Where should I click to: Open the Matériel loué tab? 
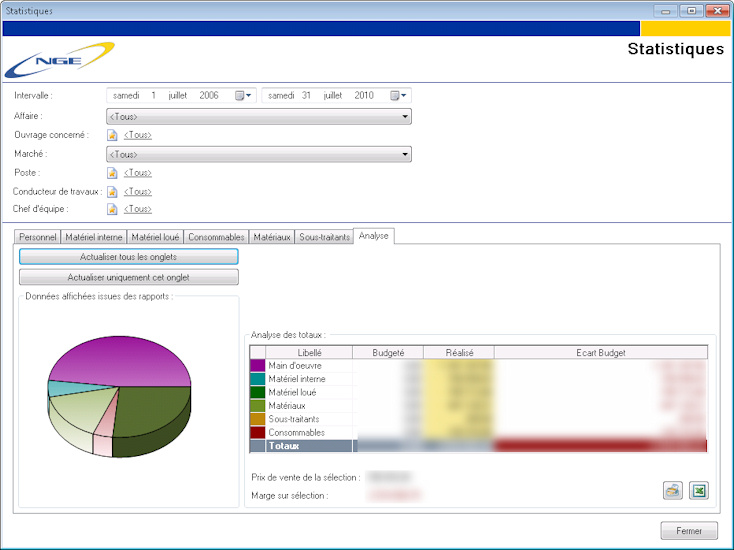pyautogui.click(x=155, y=237)
